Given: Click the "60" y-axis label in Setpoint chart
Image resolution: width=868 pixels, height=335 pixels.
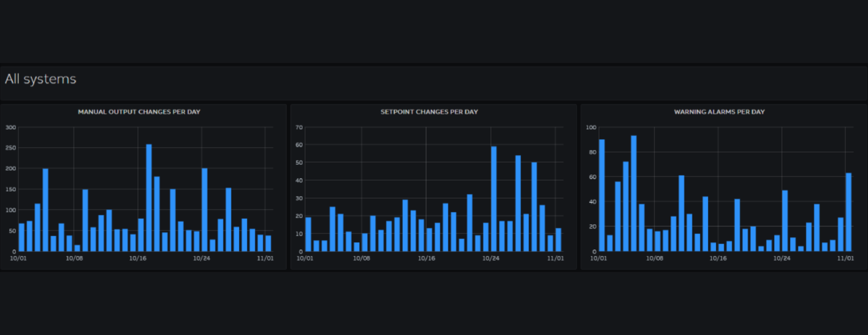Looking at the screenshot, I should click(299, 145).
